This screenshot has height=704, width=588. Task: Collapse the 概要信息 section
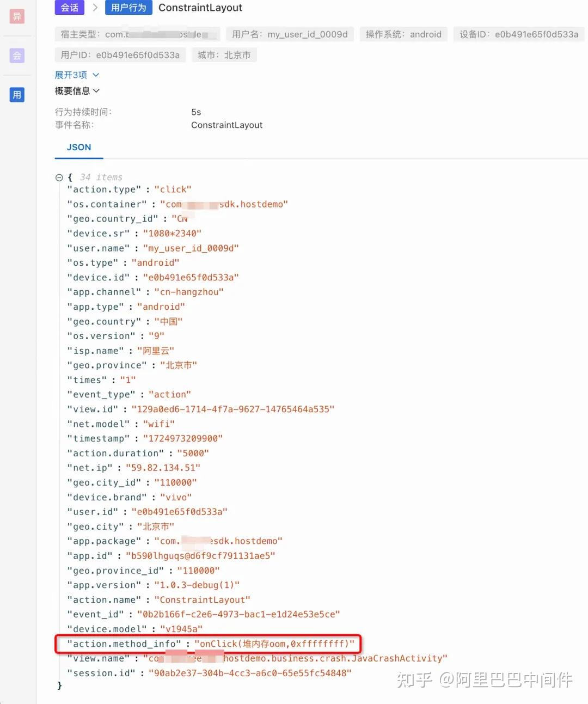77,91
